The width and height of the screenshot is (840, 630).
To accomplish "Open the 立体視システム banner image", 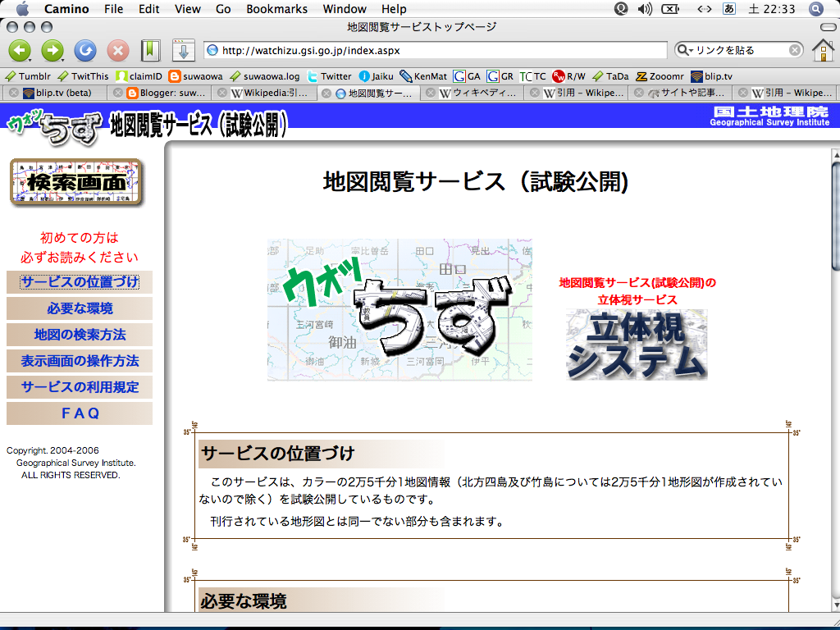I will point(637,345).
